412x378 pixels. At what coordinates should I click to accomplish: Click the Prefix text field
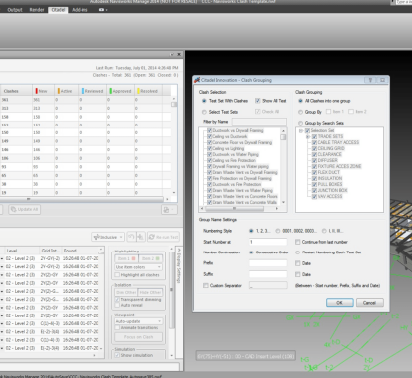(268, 263)
